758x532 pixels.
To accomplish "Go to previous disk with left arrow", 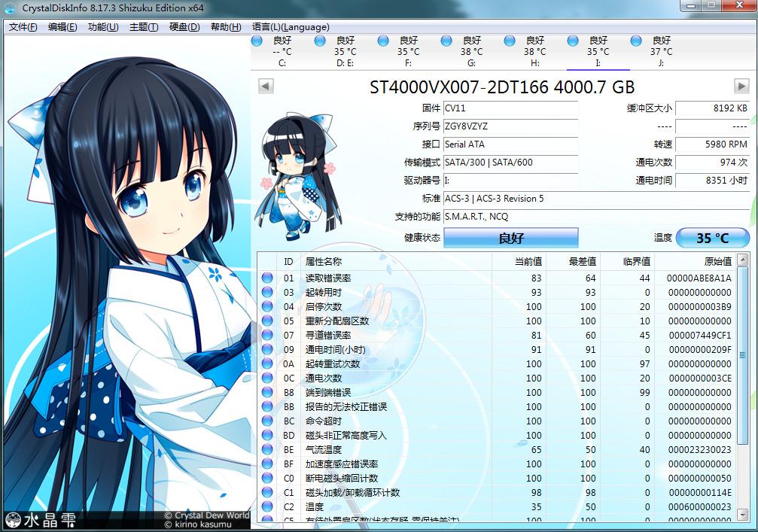I will pyautogui.click(x=266, y=86).
